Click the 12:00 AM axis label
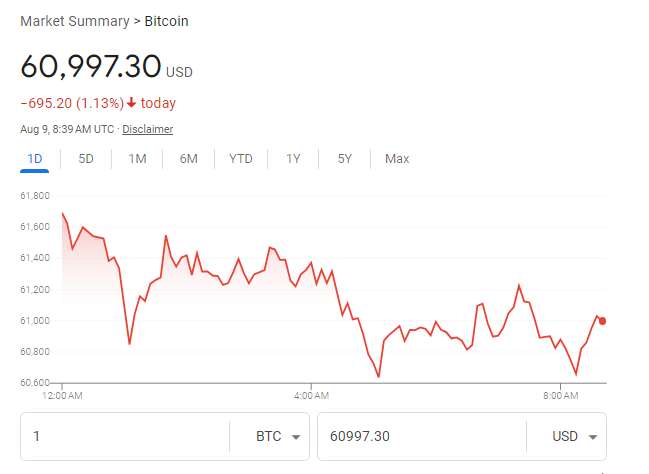Viewport: 649px width, 474px height. click(62, 396)
